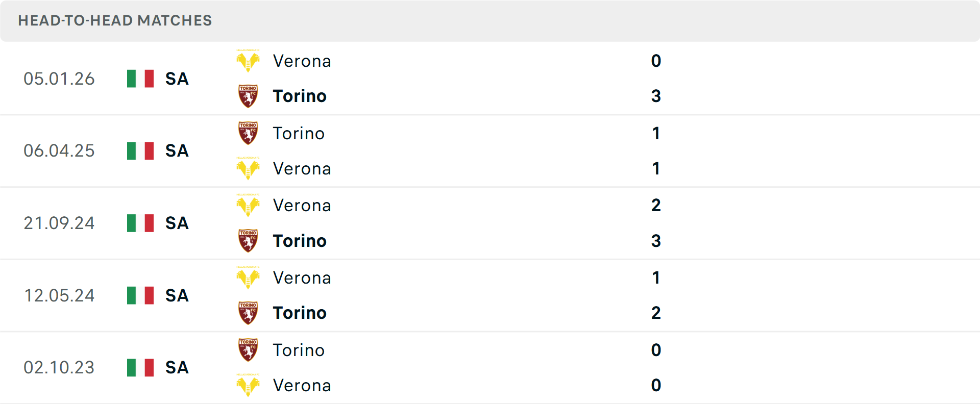
Task: Click the date 02.10.23
Action: click(x=59, y=367)
